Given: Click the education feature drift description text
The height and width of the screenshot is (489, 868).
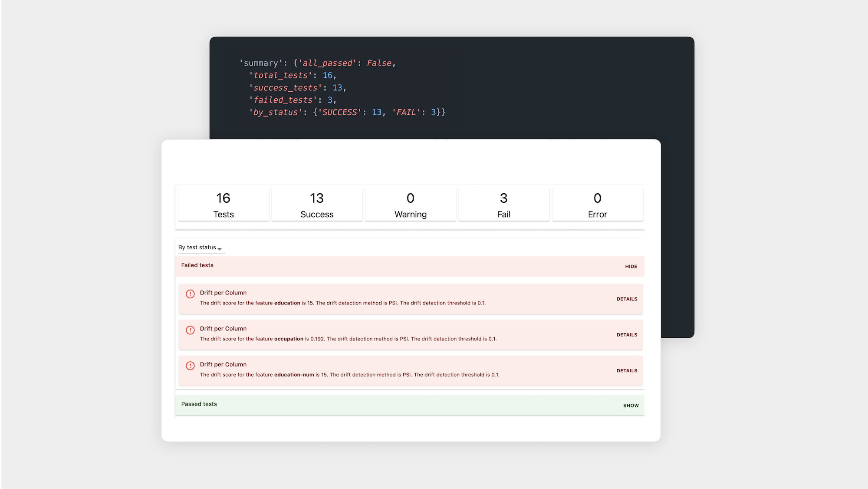Looking at the screenshot, I should pos(342,303).
